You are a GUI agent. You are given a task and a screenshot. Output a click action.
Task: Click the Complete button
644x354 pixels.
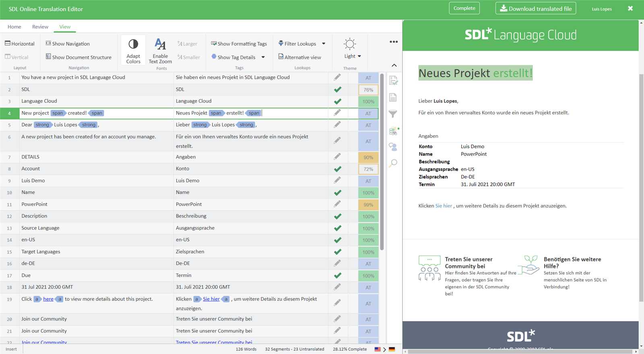tap(464, 8)
